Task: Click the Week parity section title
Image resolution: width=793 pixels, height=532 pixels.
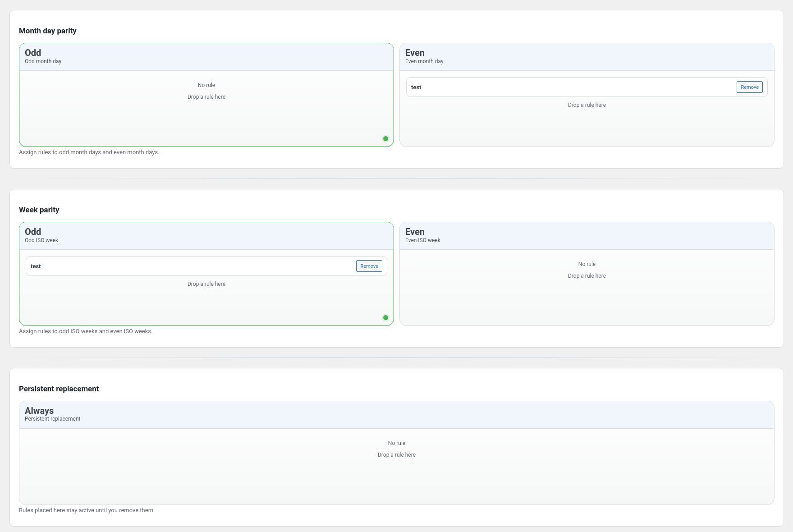Action: [39, 210]
